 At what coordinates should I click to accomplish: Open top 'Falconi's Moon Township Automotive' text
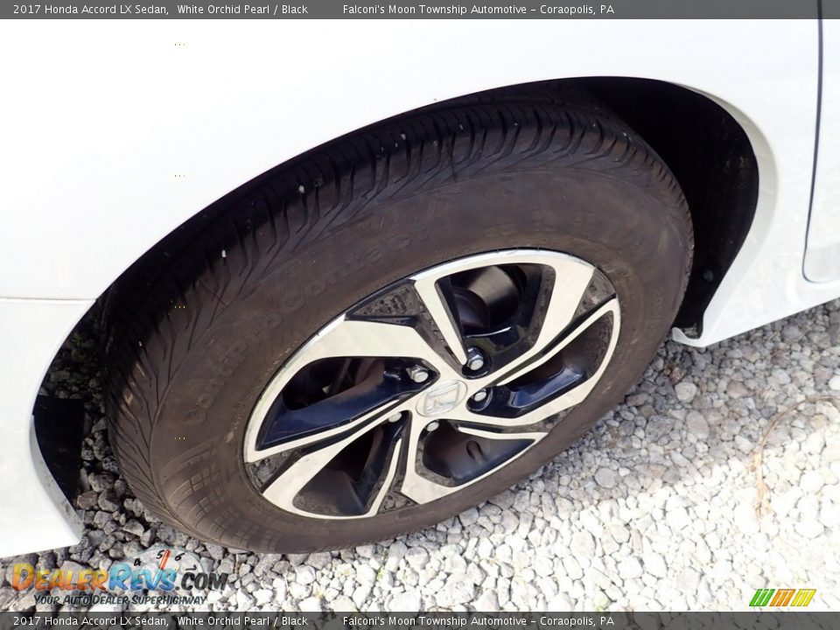[434, 10]
